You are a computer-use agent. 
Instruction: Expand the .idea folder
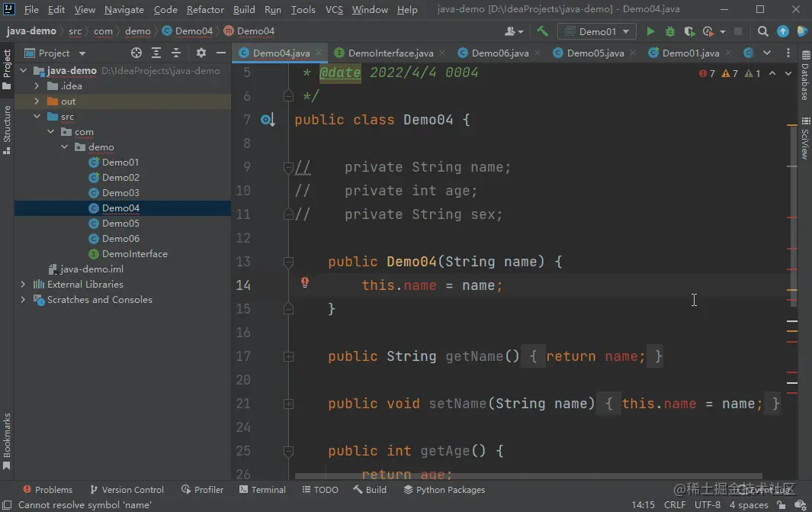tap(37, 86)
